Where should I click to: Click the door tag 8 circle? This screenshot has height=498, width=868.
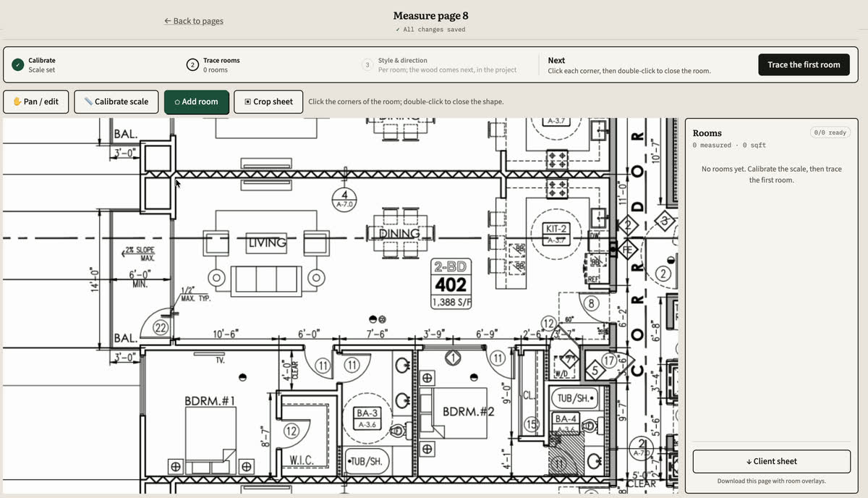(591, 304)
